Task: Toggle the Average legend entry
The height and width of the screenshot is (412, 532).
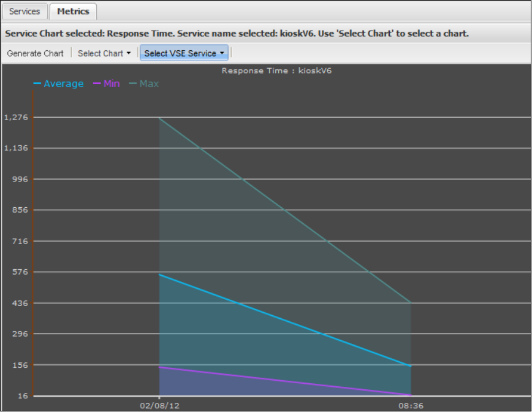Action: (59, 84)
